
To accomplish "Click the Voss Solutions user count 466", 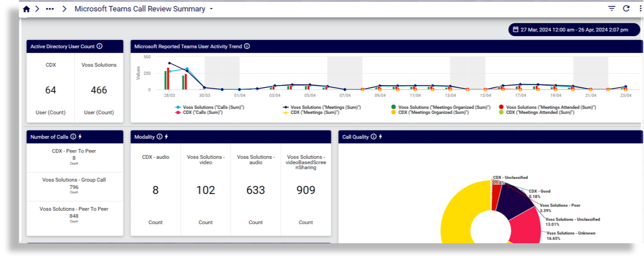I will pos(99,90).
